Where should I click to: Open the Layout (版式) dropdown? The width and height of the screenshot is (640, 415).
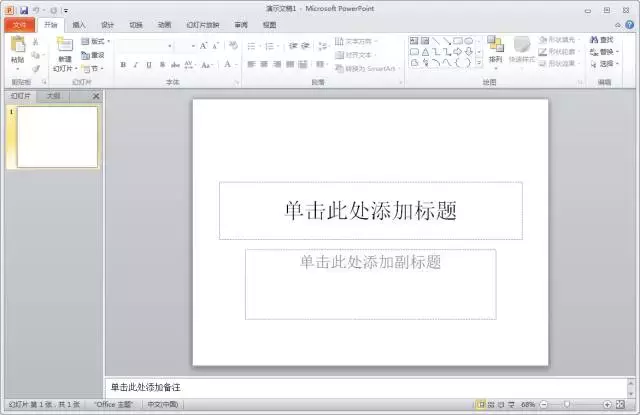click(x=96, y=41)
